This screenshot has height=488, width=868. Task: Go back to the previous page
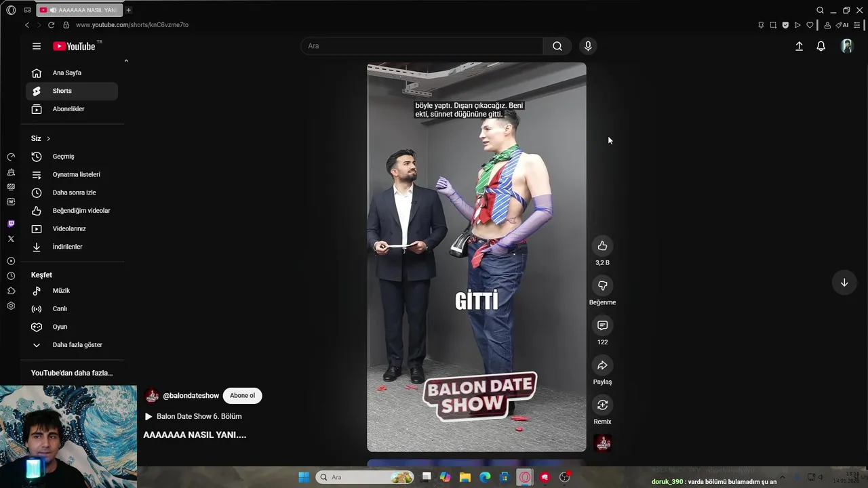pos(27,25)
